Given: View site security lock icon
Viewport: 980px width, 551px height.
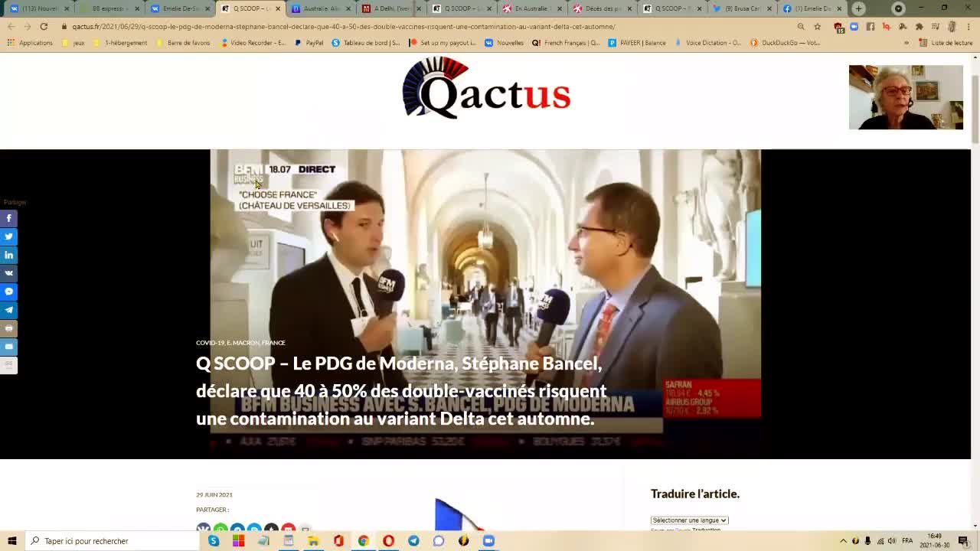Looking at the screenshot, I should pos(64,27).
